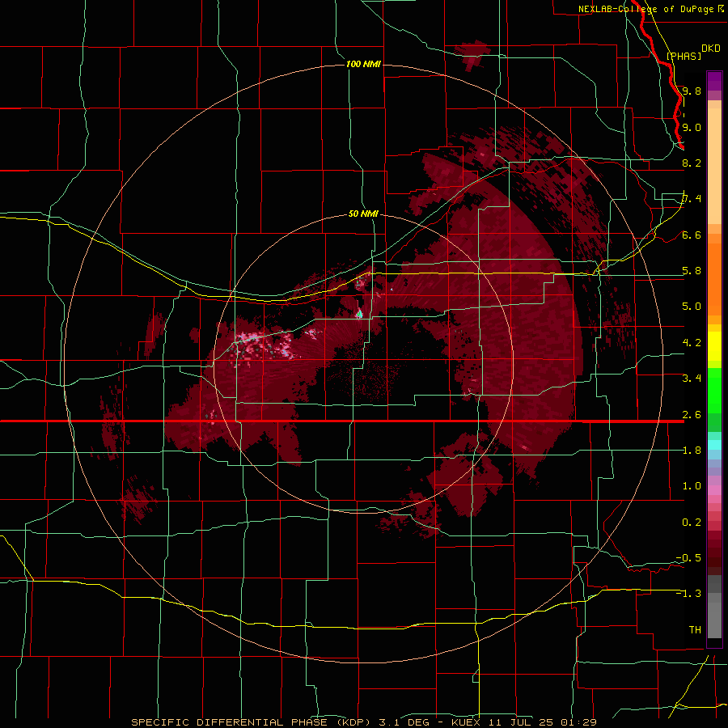Viewport: 728px width, 728px height.
Task: Click the 4.2 value on the color scale
Action: pyautogui.click(x=692, y=343)
